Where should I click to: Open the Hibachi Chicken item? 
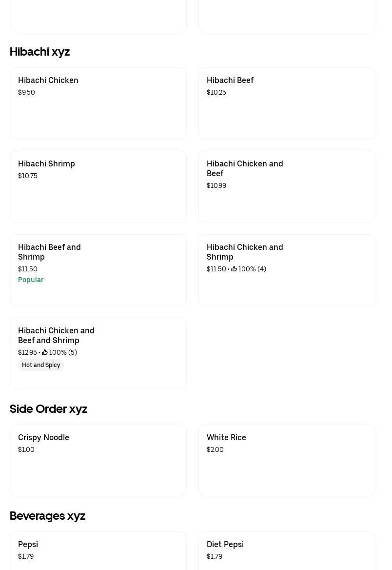tap(98, 103)
